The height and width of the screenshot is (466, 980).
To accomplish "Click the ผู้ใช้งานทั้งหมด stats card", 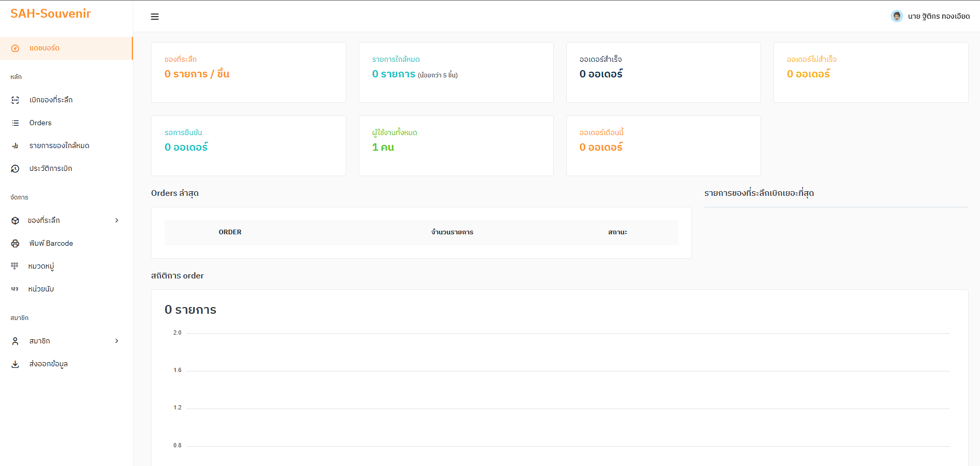I will point(456,145).
